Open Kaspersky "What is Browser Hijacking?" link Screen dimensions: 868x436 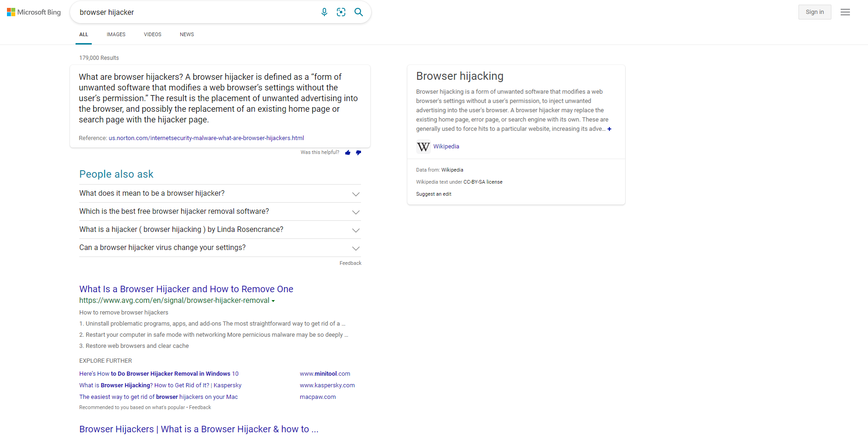(x=160, y=385)
